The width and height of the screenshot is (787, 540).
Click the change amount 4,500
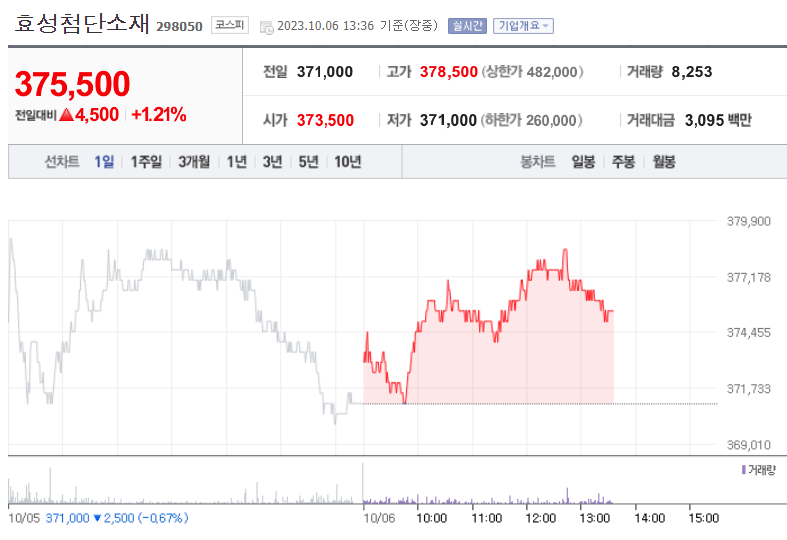[x=96, y=115]
